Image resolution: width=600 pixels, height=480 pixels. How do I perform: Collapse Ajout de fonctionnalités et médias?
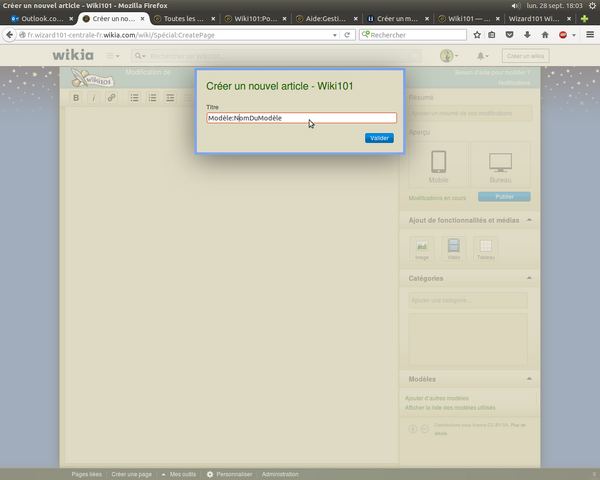coord(529,220)
